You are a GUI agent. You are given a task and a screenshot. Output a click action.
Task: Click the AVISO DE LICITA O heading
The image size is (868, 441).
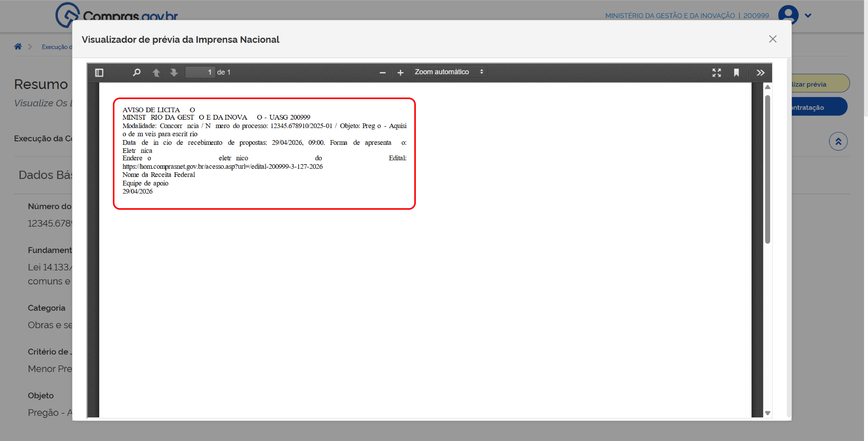159,110
